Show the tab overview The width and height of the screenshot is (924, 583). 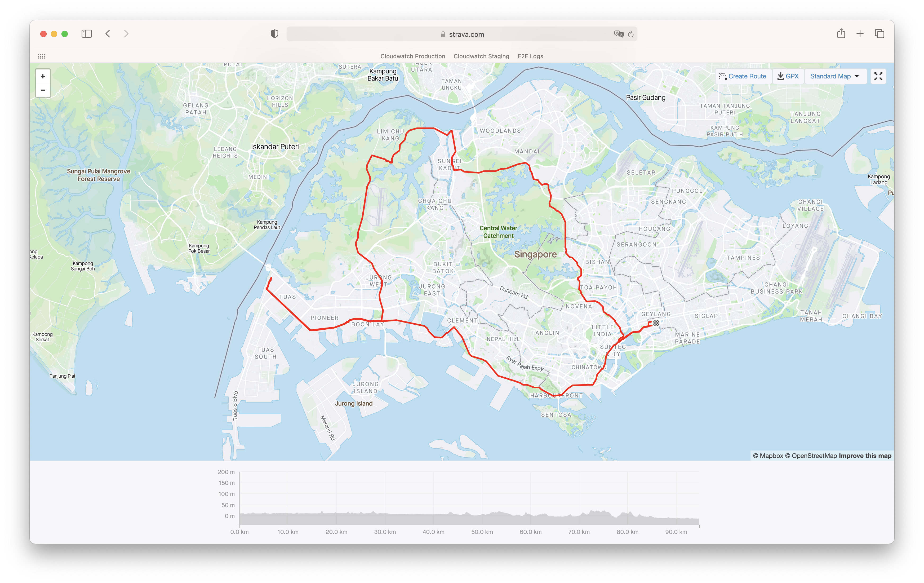[x=879, y=34]
